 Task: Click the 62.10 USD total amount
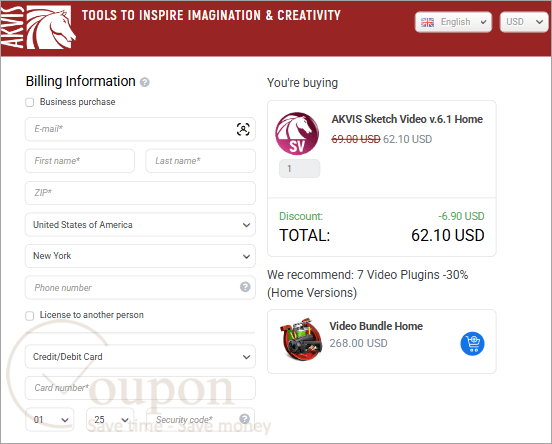(448, 235)
